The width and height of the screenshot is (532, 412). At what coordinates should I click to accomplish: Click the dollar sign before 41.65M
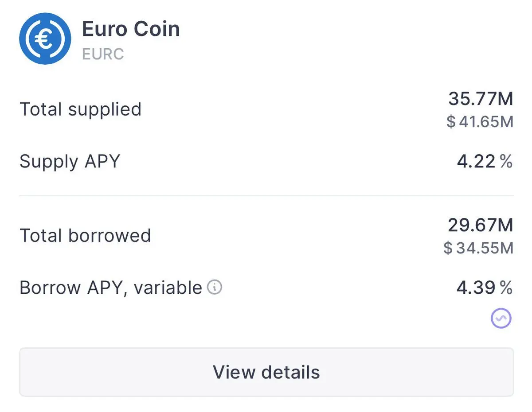click(451, 121)
